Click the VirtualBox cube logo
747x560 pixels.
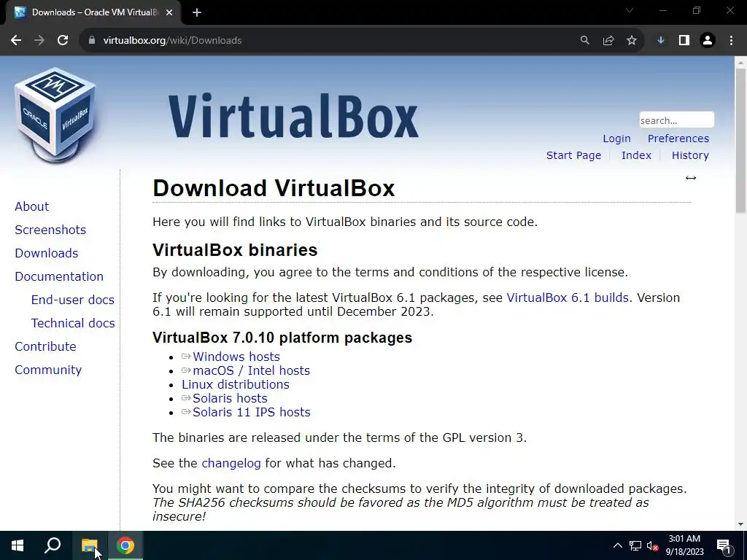point(55,114)
